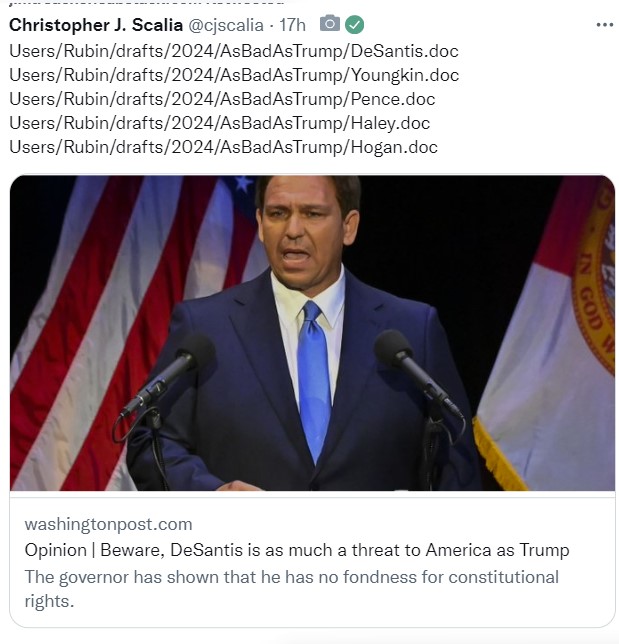Click the DeSantis.doc line in tweet text
The image size is (619, 644).
pos(234,51)
